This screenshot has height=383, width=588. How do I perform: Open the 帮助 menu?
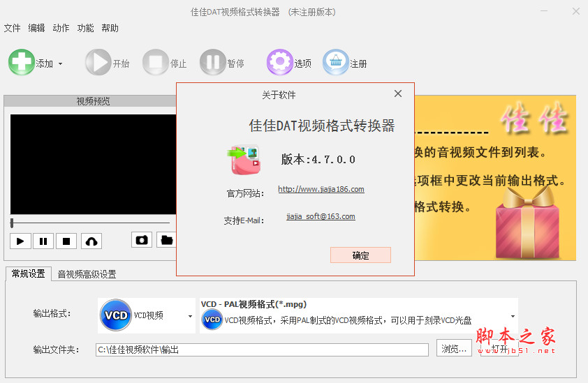(110, 28)
